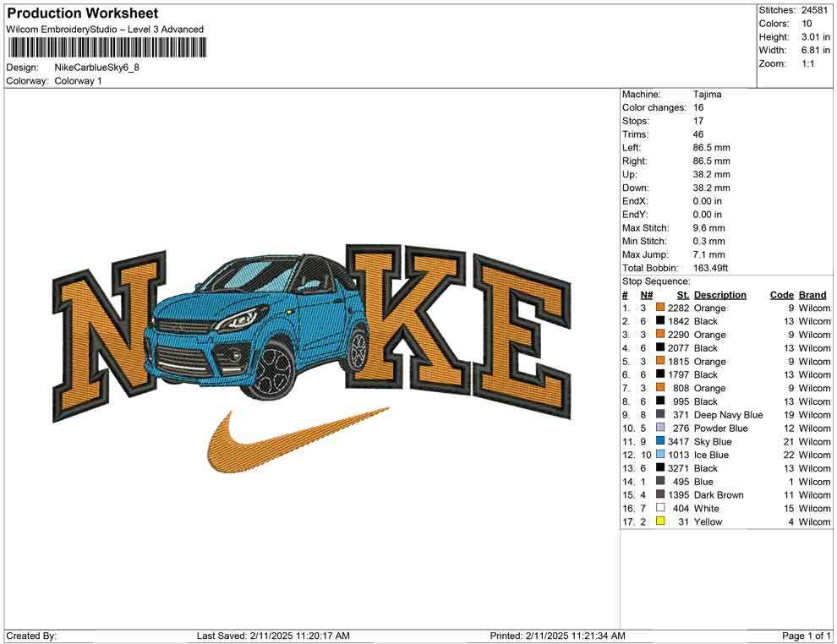This screenshot has height=644, width=837.
Task: Click the Machine Tajima entry
Action: [707, 94]
